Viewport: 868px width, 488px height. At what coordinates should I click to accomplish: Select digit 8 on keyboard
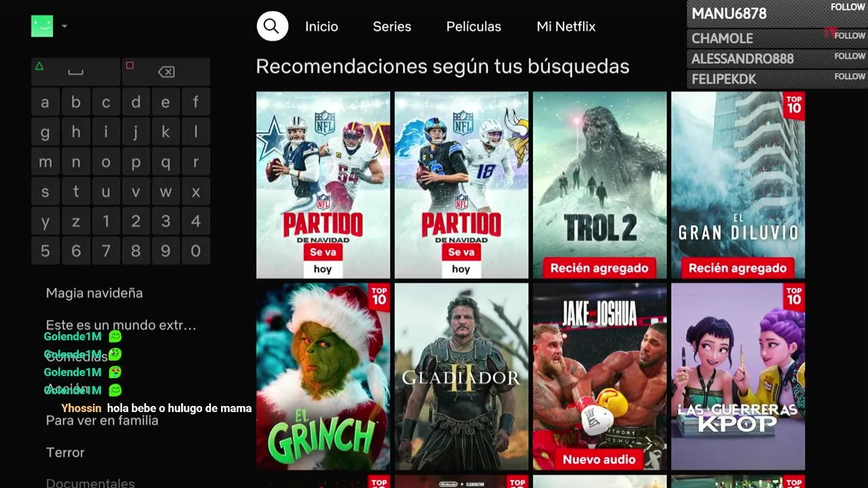136,251
